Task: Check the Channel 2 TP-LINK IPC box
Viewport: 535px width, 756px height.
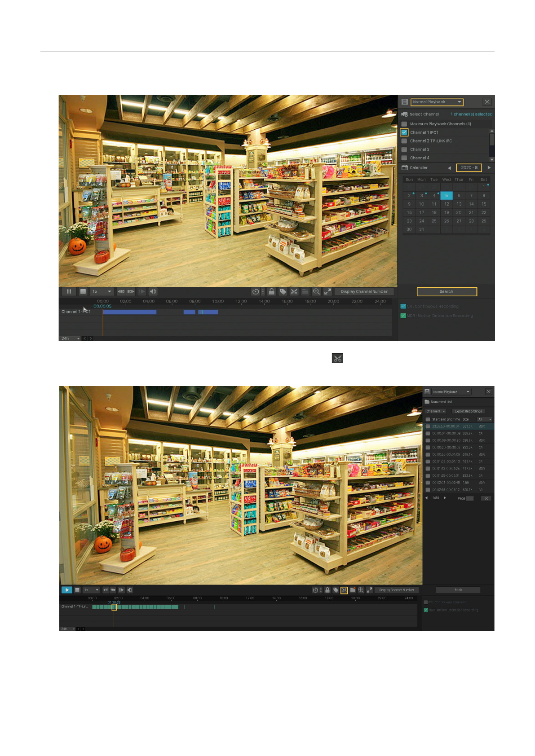Action: pos(404,141)
